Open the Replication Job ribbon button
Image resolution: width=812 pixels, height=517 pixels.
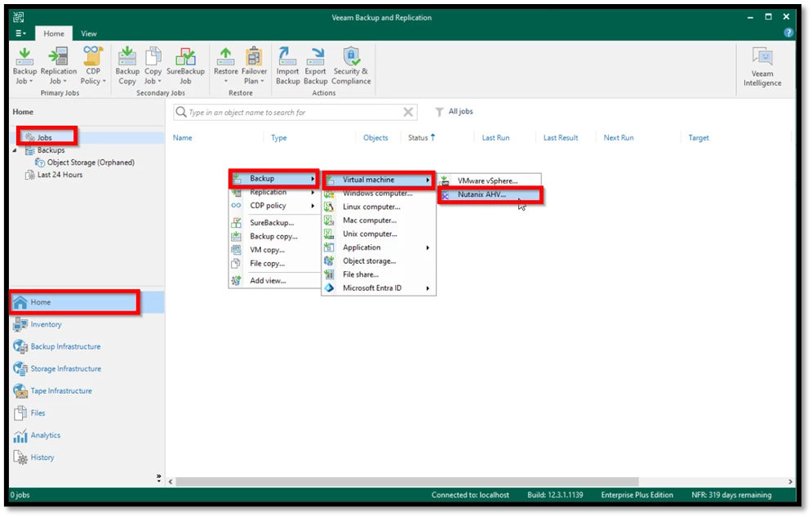tap(58, 66)
